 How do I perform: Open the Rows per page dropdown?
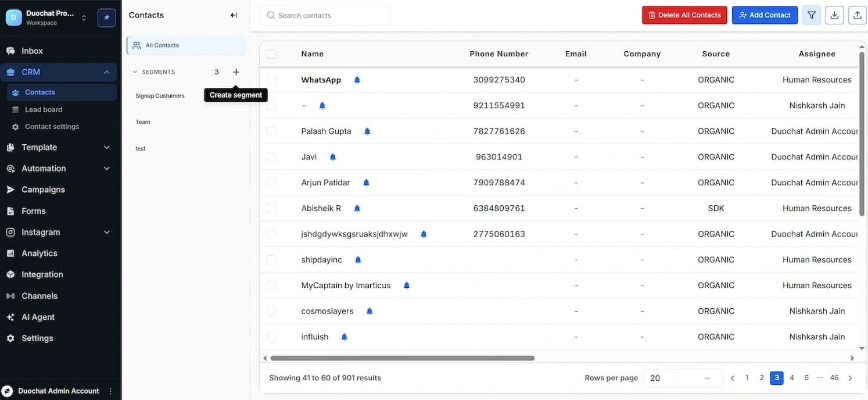coord(683,378)
